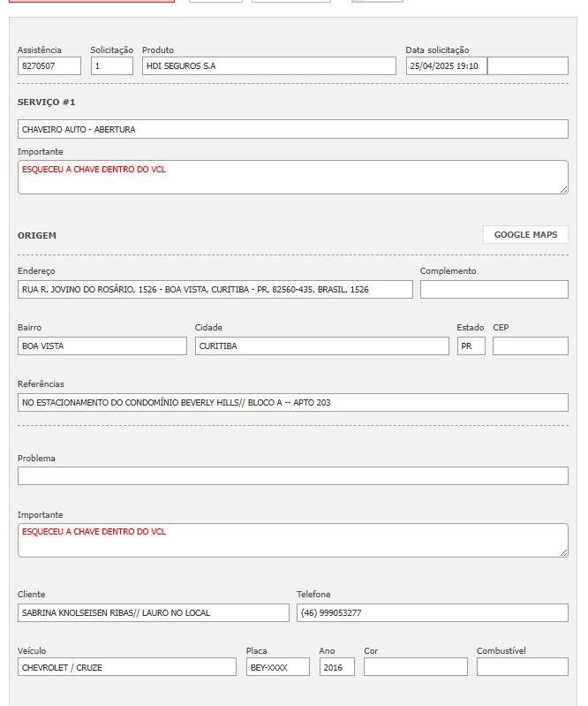Focus the empty Problema field

coord(292,476)
